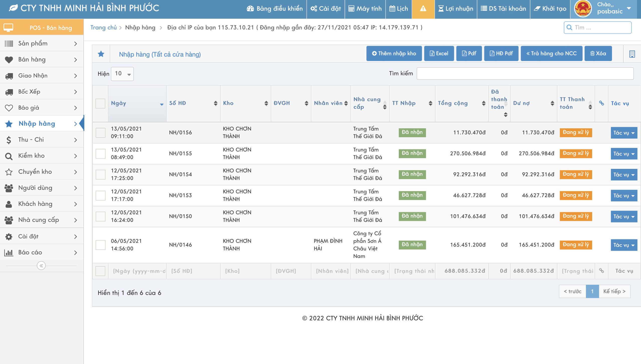Select the row checkbox for NH/0146
The image size is (641, 364).
pyautogui.click(x=100, y=245)
